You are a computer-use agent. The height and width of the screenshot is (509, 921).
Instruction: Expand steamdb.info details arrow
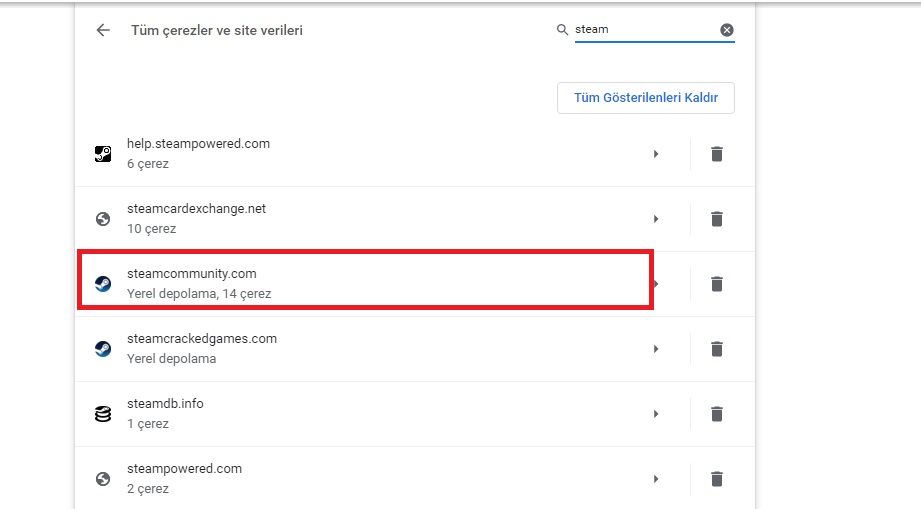click(x=656, y=414)
